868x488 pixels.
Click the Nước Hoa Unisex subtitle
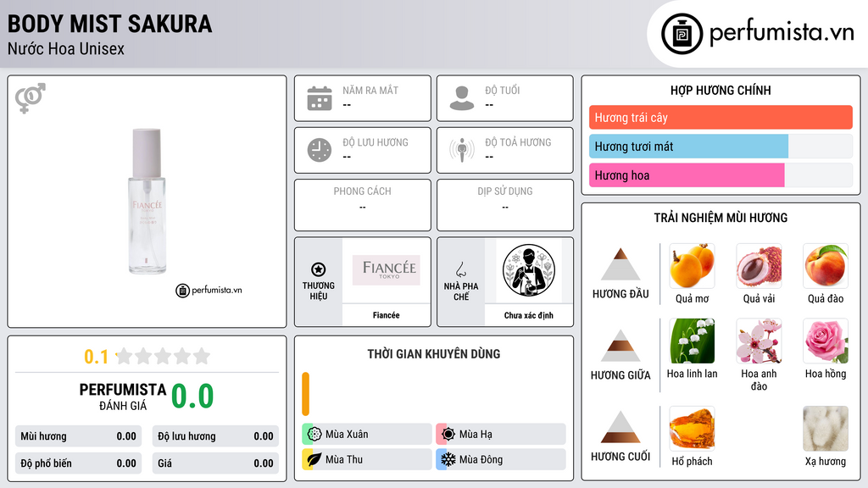coord(66,48)
